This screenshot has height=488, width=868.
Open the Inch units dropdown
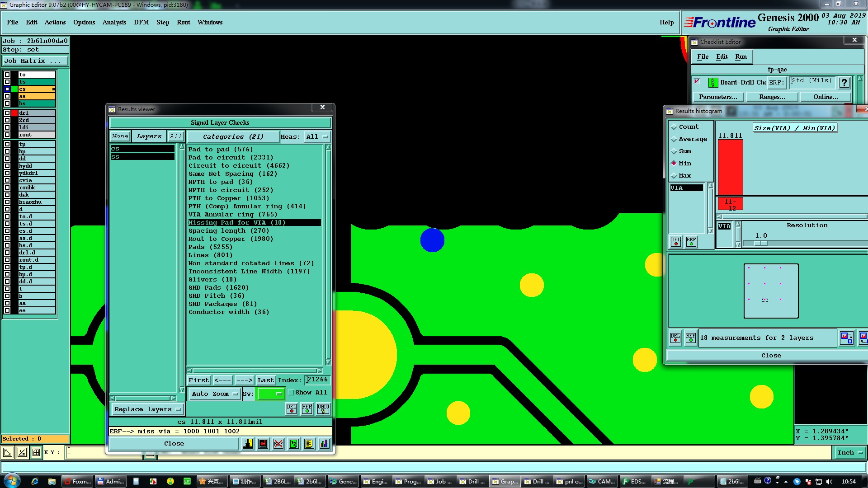pos(849,453)
